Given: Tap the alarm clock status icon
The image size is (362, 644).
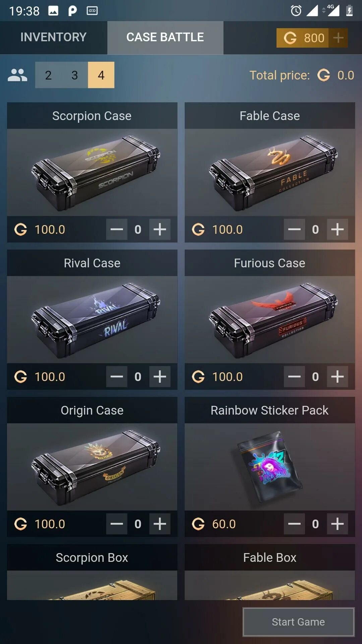Looking at the screenshot, I should (296, 11).
